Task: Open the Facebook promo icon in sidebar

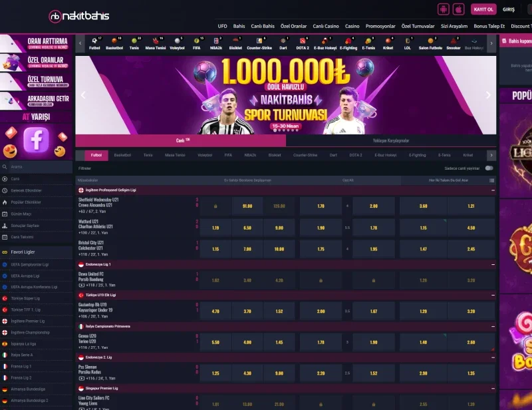Action: coord(36,140)
